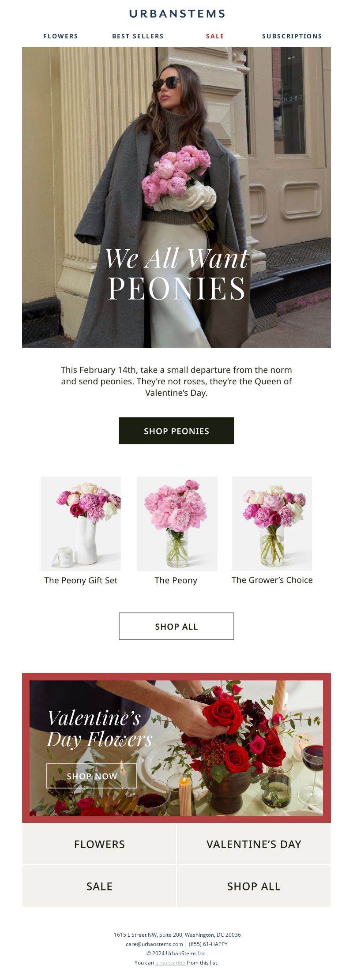Select the Sale tile in footer grid
This screenshot has height=980, width=353.
coord(99,886)
